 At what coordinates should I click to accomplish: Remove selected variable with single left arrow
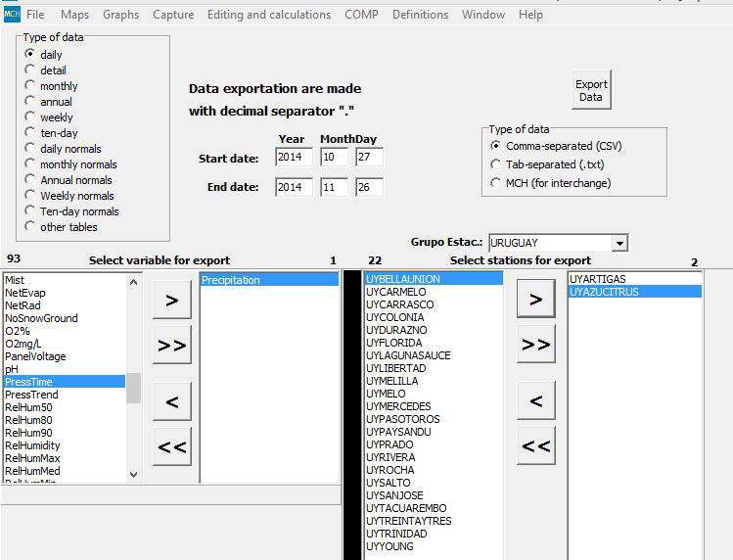click(x=171, y=401)
